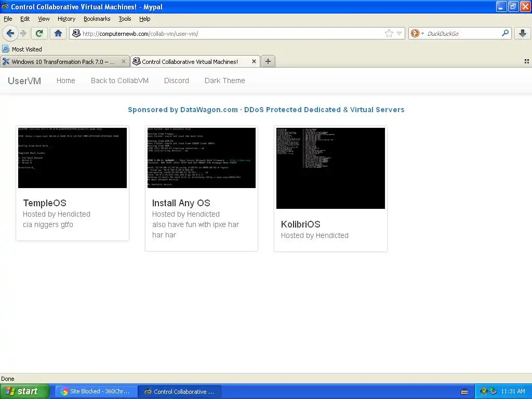This screenshot has height=399, width=532.
Task: Open the address bar history dropdown arrow
Action: point(400,33)
